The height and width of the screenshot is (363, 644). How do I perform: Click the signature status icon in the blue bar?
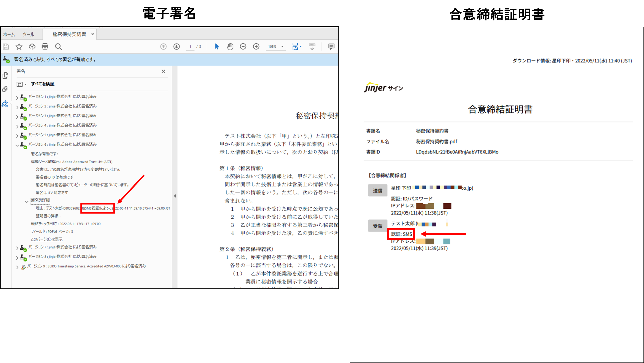coord(6,60)
